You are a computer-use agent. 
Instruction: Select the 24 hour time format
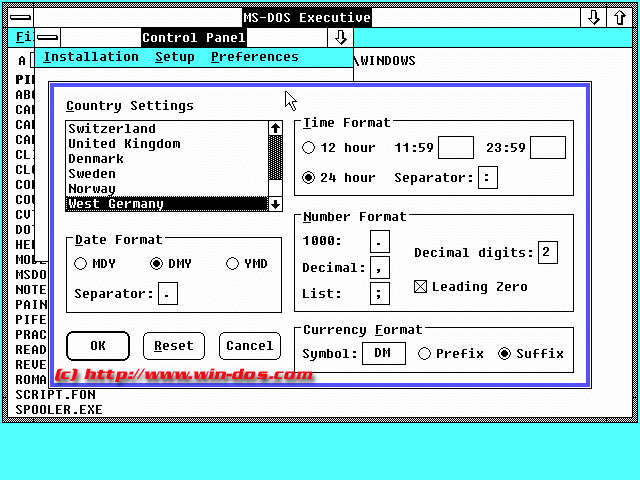tap(309, 178)
